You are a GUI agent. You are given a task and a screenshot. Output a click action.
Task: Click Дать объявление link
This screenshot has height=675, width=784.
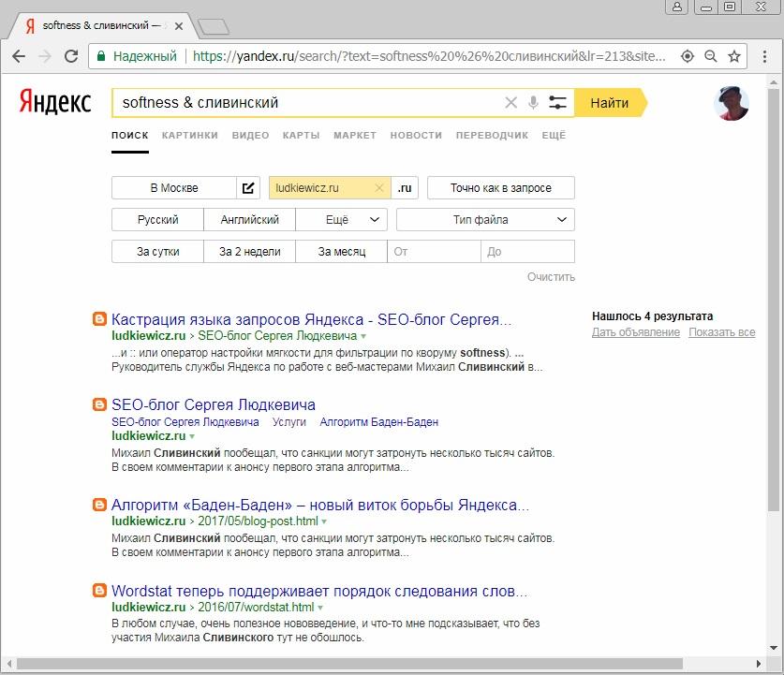point(636,332)
